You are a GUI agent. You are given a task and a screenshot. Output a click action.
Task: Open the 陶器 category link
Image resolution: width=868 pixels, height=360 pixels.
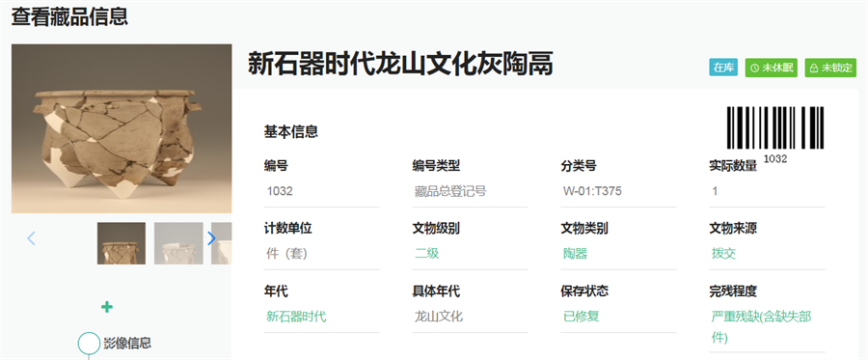575,254
